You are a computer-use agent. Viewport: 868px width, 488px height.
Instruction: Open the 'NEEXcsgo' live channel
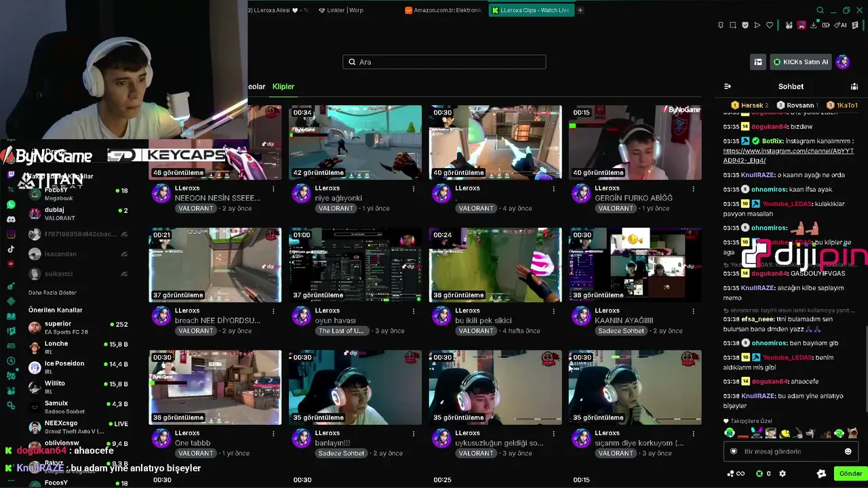pos(78,427)
